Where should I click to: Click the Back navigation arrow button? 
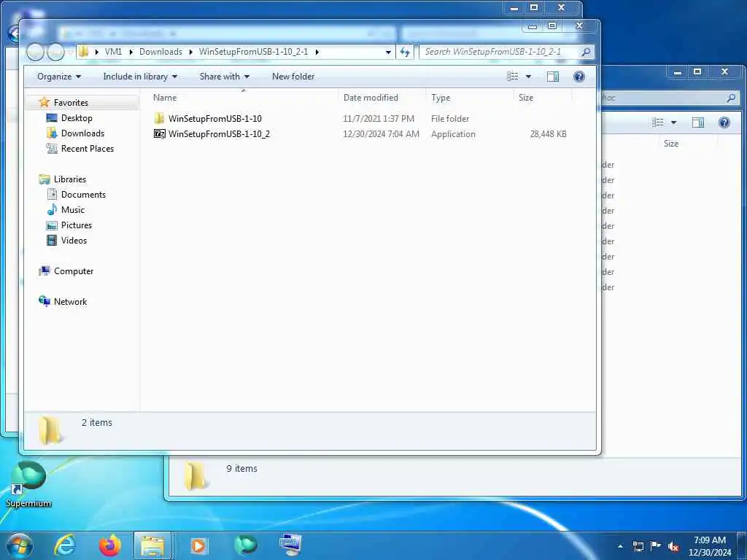[35, 52]
